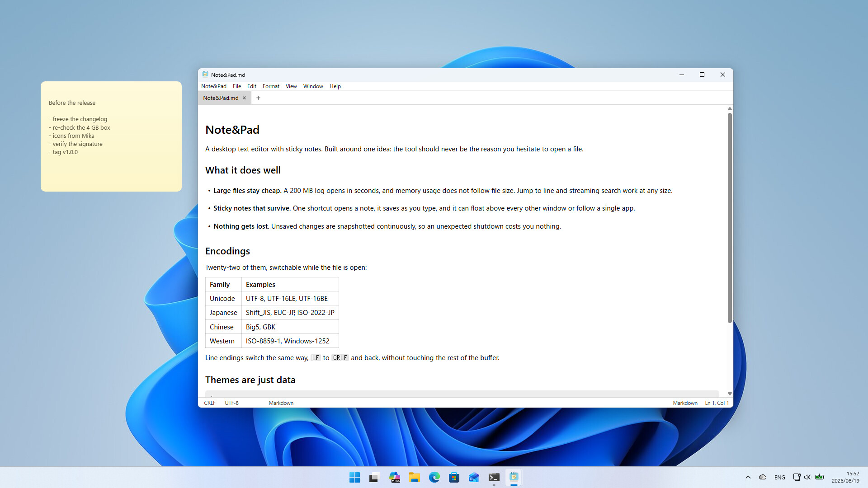This screenshot has height=488, width=868.
Task: Click the Note&Pad title bar app icon
Action: [x=205, y=75]
